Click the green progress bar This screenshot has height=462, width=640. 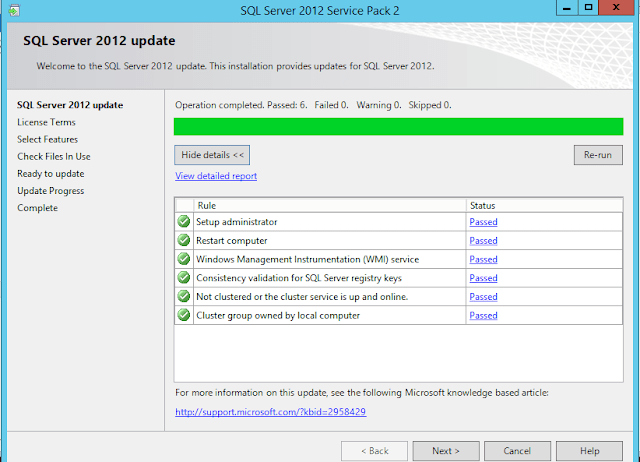[x=399, y=126]
